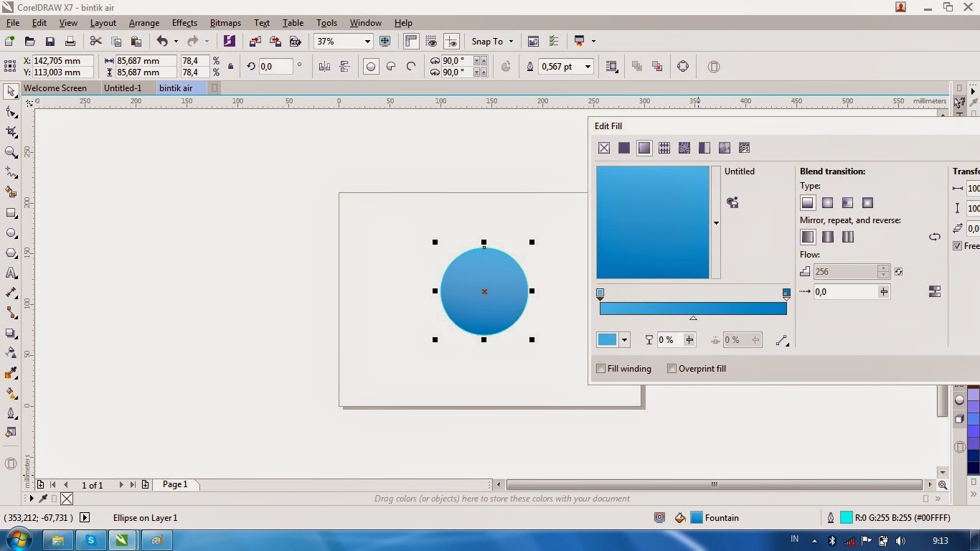This screenshot has width=980, height=551.
Task: Click the gradient end stop on the fill band
Action: [786, 292]
